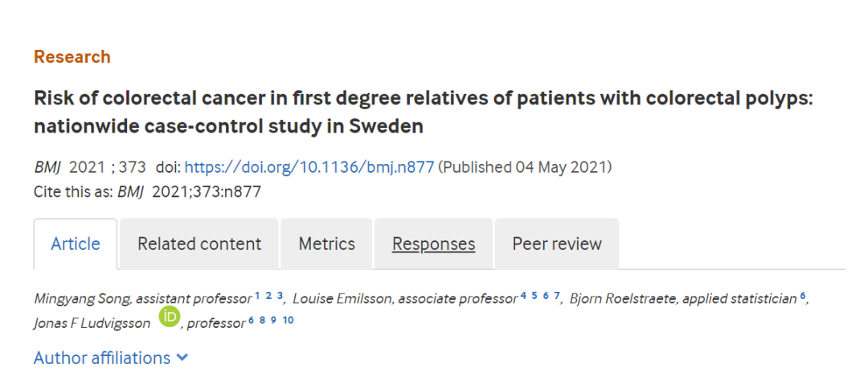868x377 pixels.
Task: Open affiliation 1 after Mingyang Song
Action: tap(257, 295)
